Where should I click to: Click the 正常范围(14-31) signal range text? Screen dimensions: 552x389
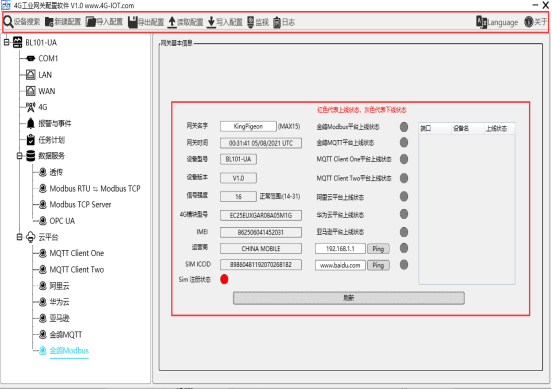(280, 196)
